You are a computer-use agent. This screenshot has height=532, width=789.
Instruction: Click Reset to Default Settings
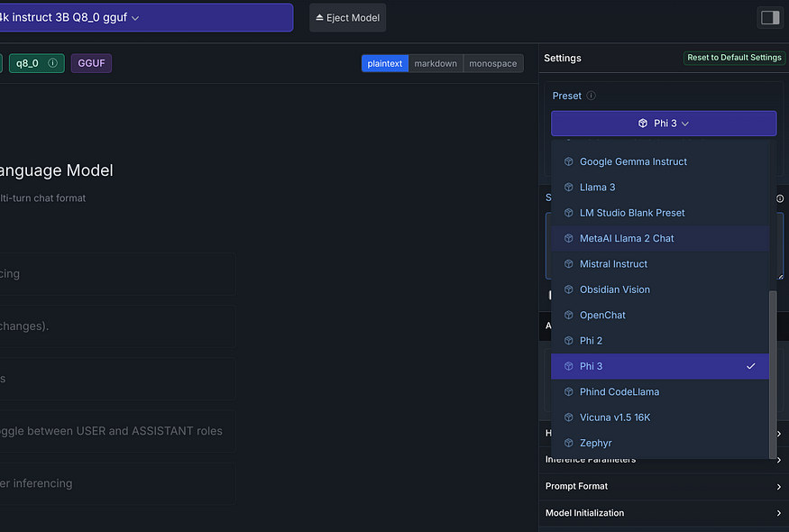coord(734,58)
